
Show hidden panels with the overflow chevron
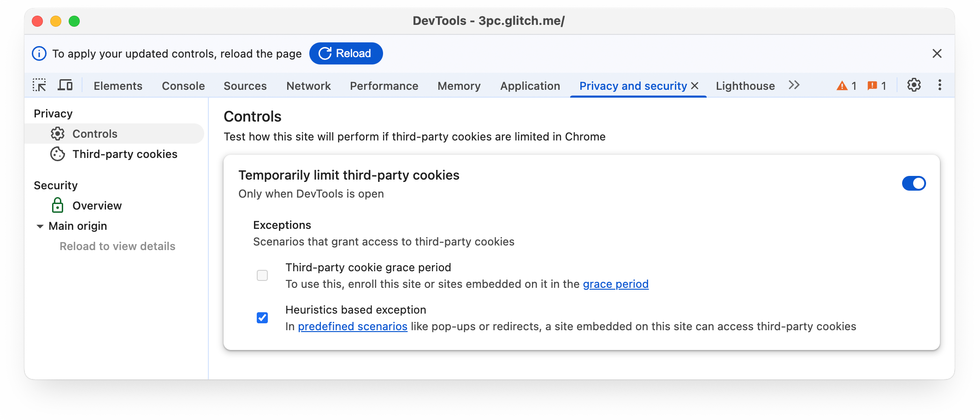pos(794,85)
